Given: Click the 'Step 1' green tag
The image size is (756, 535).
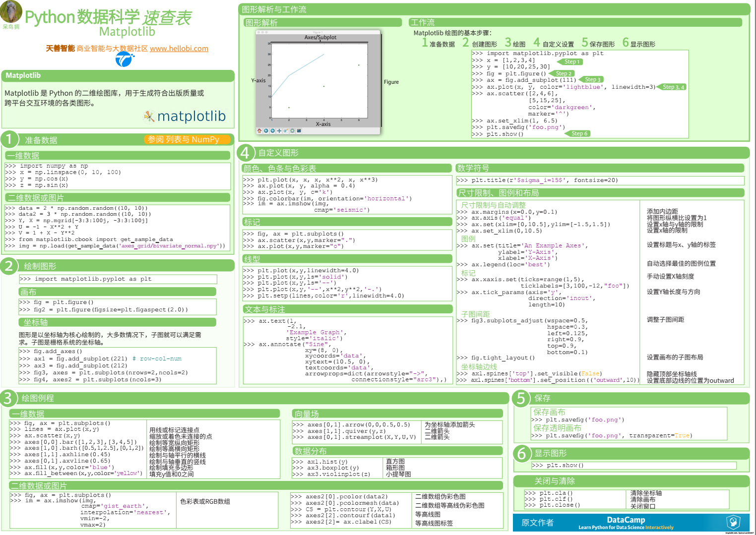Looking at the screenshot, I should click(x=570, y=61).
